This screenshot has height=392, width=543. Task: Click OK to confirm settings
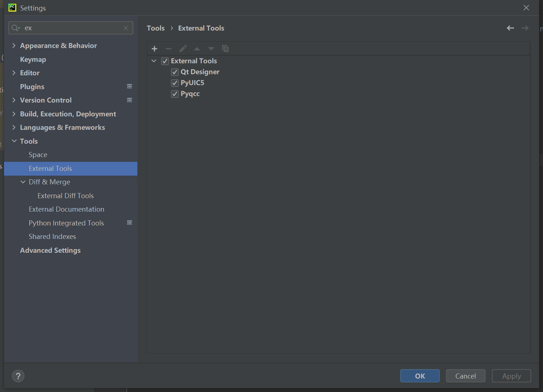tap(420, 376)
